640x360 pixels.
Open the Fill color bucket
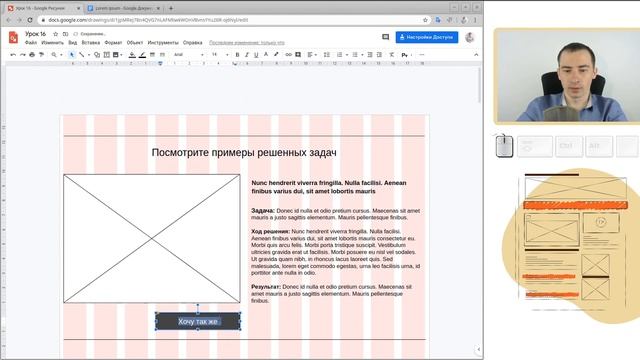pyautogui.click(x=132, y=55)
